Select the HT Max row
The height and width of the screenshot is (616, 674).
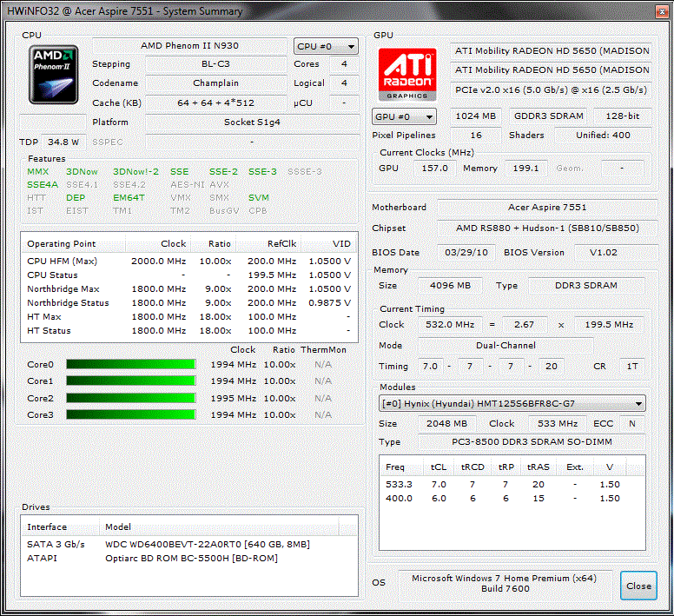tap(189, 317)
